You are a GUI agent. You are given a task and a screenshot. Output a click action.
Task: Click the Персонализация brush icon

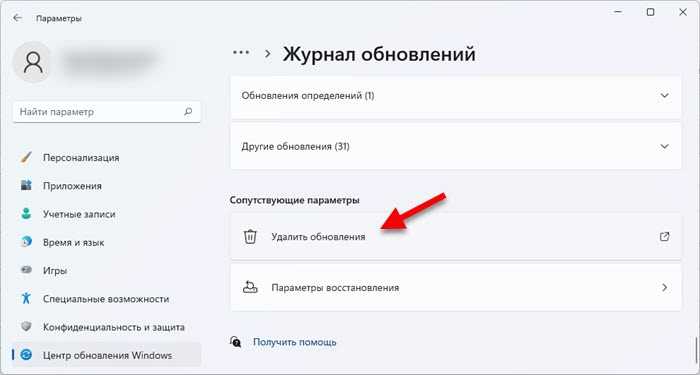27,158
